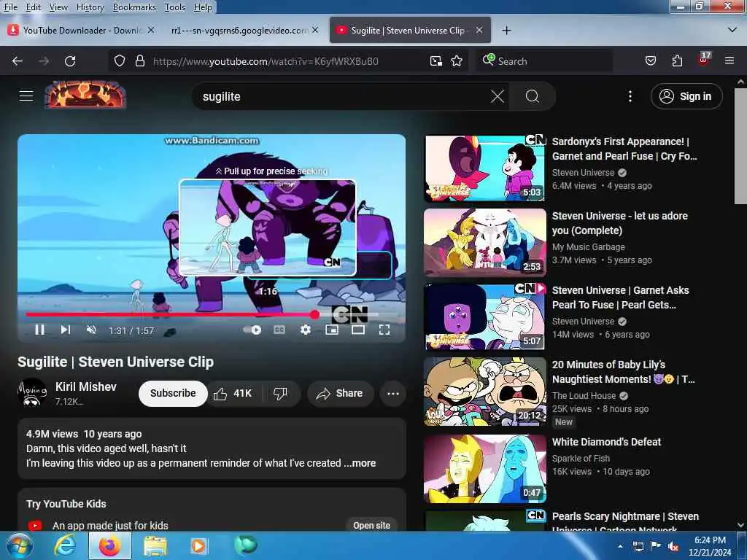Clear the sugilite search text
Viewport: 747px width, 560px height.
coord(498,97)
